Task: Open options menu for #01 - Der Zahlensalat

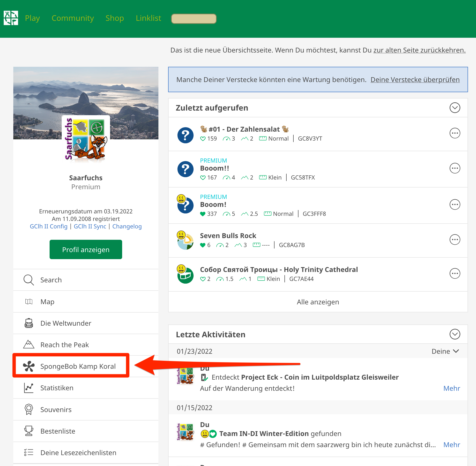Action: [x=455, y=133]
